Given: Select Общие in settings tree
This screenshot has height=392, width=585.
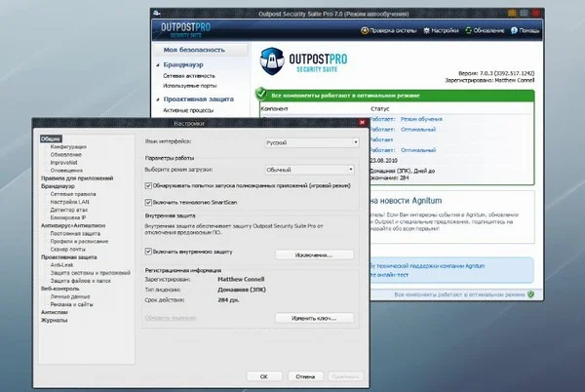Looking at the screenshot, I should 51,138.
